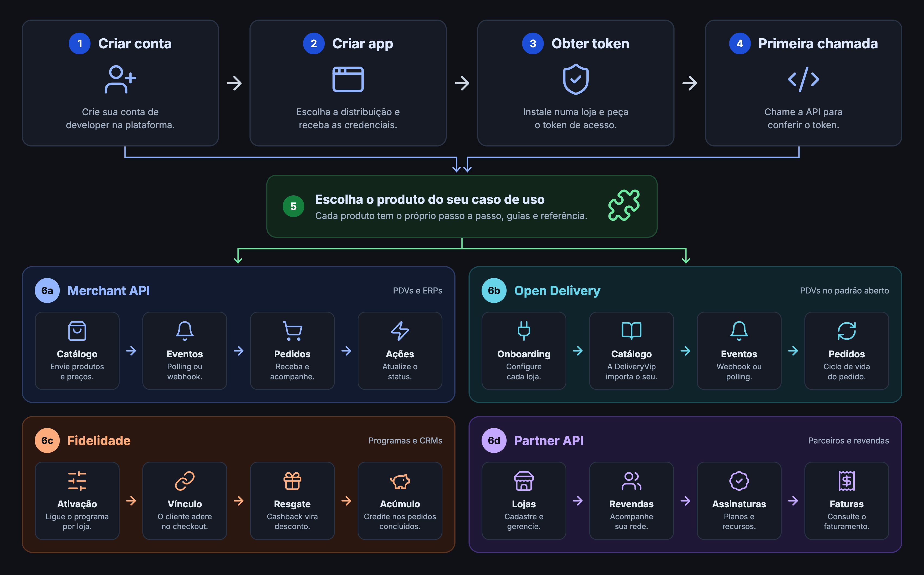Click the lightning bolt icon above Ações

pyautogui.click(x=400, y=331)
